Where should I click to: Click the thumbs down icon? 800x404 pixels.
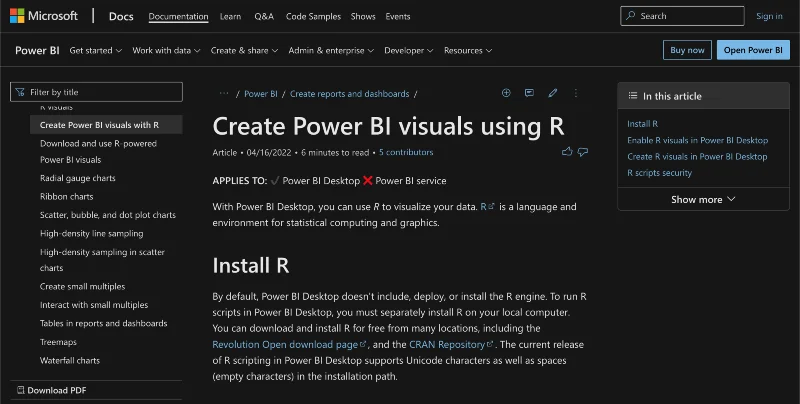(x=583, y=152)
